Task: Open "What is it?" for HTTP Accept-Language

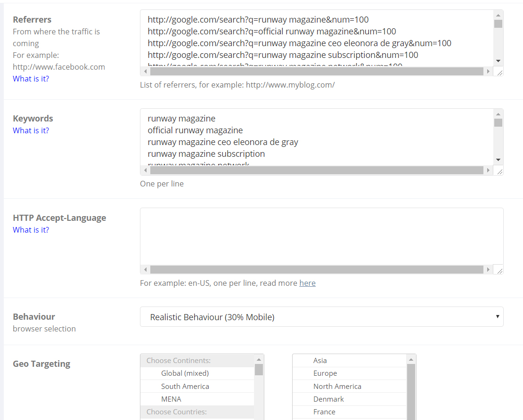Action: [x=31, y=230]
